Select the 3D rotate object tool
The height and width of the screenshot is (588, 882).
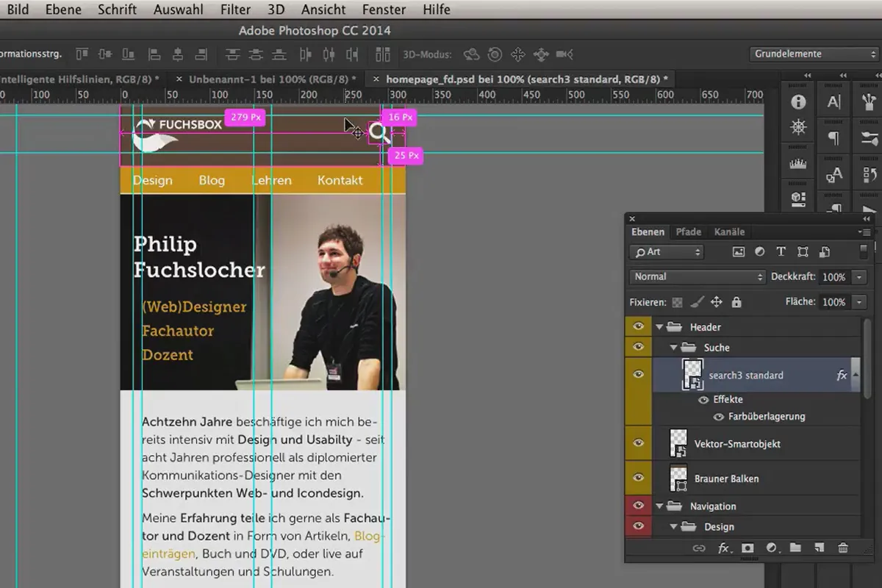pos(472,54)
